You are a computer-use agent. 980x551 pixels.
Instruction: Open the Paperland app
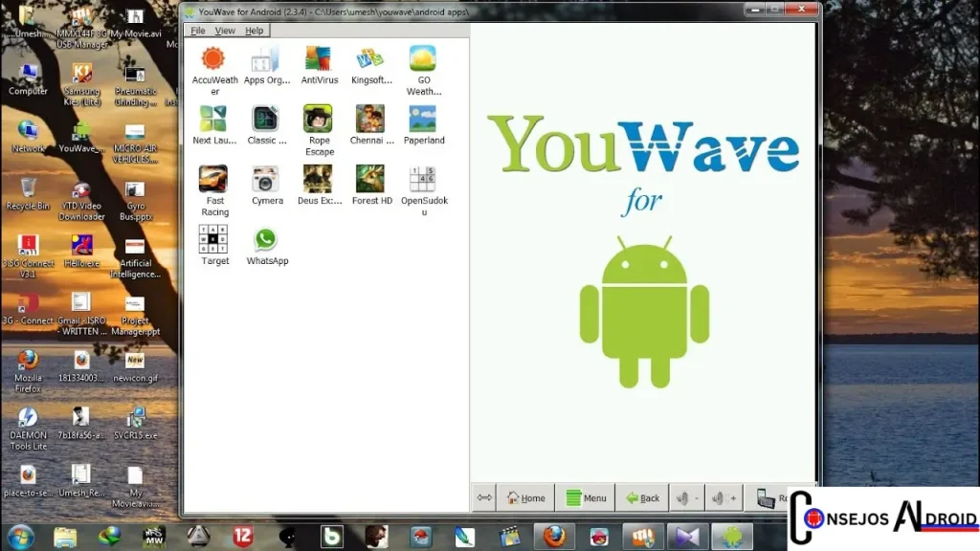423,119
